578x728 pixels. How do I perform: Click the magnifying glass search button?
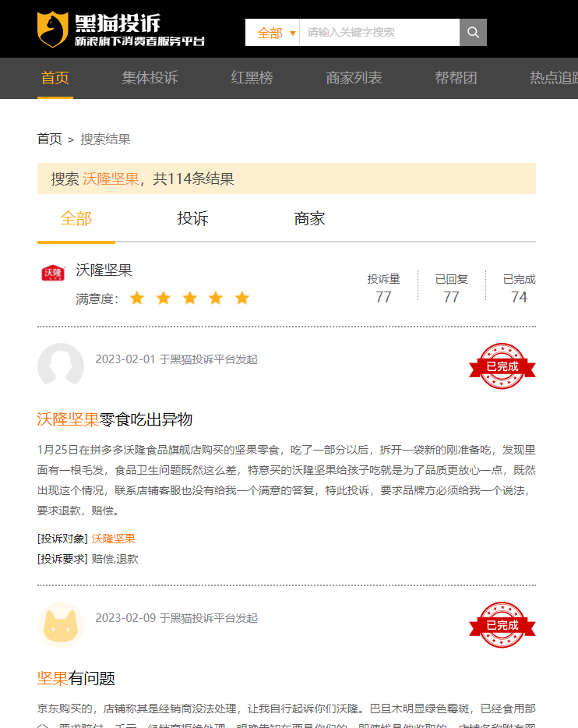(473, 33)
